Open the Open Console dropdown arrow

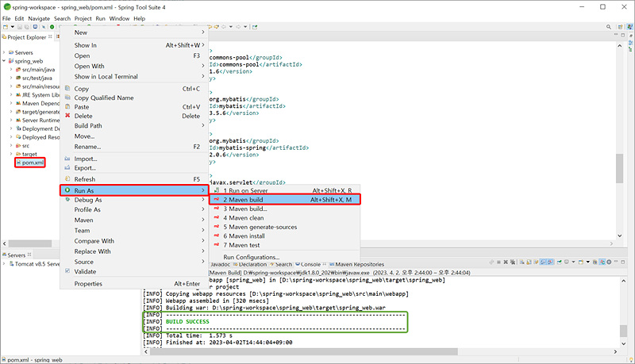click(588, 262)
